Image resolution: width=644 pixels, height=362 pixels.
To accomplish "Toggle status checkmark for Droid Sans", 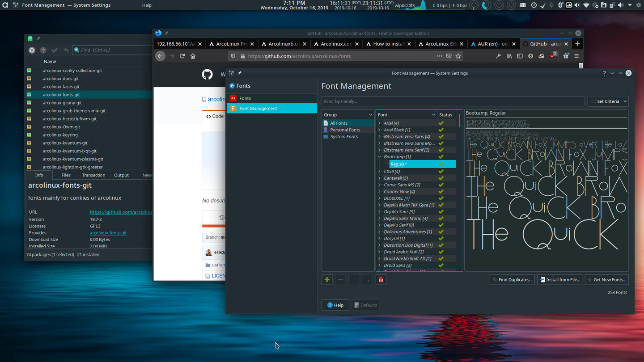I will click(x=441, y=265).
